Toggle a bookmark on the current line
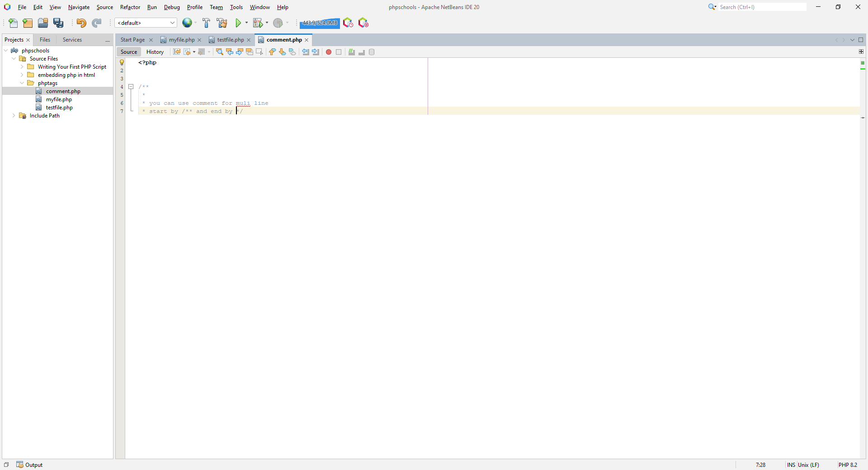This screenshot has width=868, height=470. click(x=292, y=52)
